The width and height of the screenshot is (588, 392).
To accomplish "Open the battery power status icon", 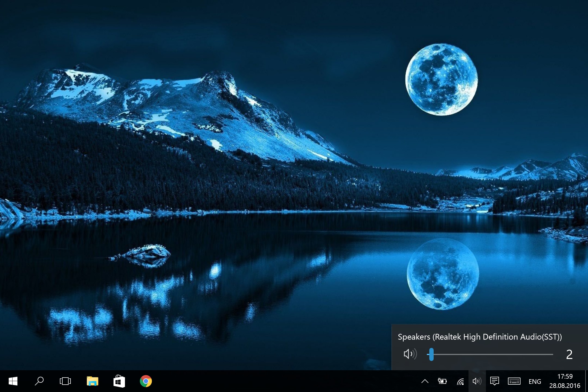I will (442, 381).
